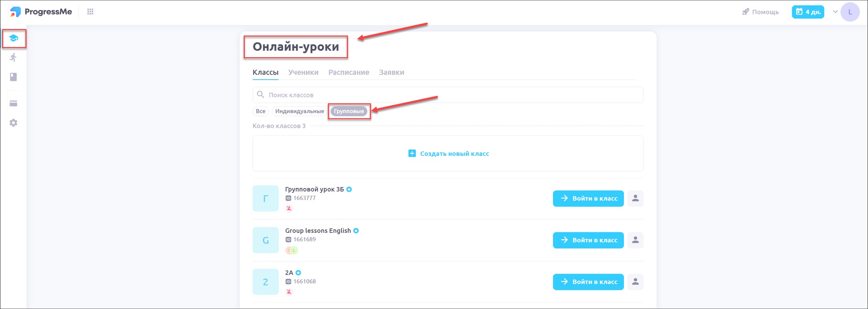Open members icon for Групповой урок 3Б
This screenshot has height=309, width=868.
(635, 198)
